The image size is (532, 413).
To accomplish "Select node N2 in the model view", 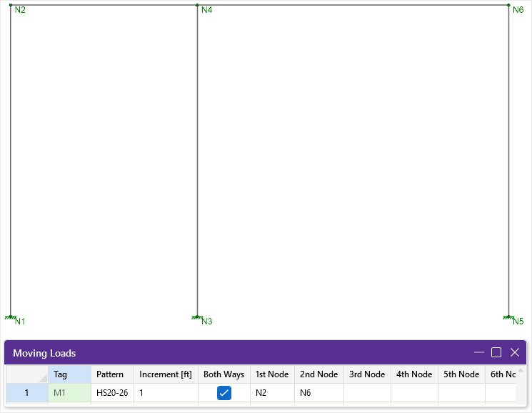I will (x=11, y=5).
